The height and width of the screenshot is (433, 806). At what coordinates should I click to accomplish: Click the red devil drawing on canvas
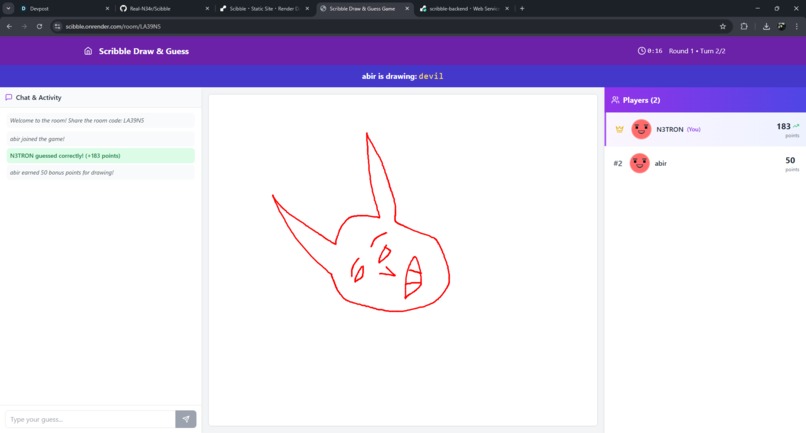click(x=361, y=223)
